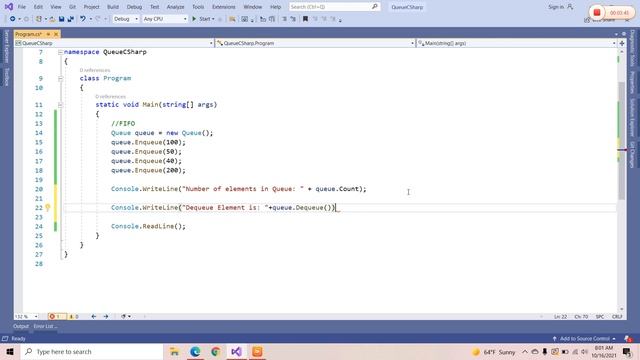Open the Build menu

coord(113,7)
